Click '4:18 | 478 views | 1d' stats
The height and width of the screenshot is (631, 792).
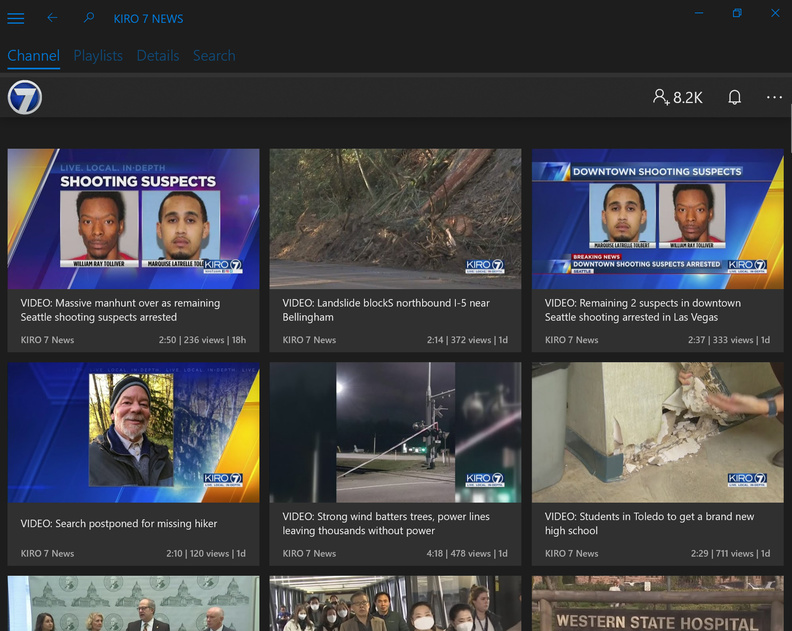[467, 554]
